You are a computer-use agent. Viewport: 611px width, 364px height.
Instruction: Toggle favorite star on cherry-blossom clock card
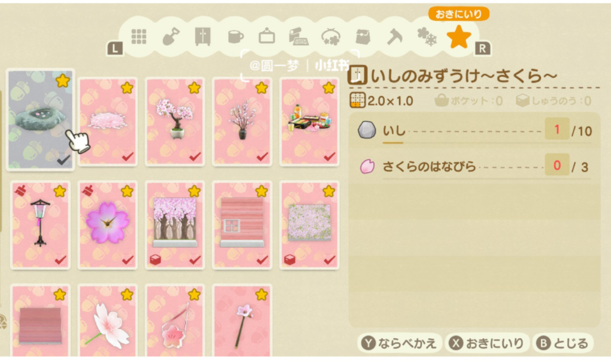[x=127, y=191]
